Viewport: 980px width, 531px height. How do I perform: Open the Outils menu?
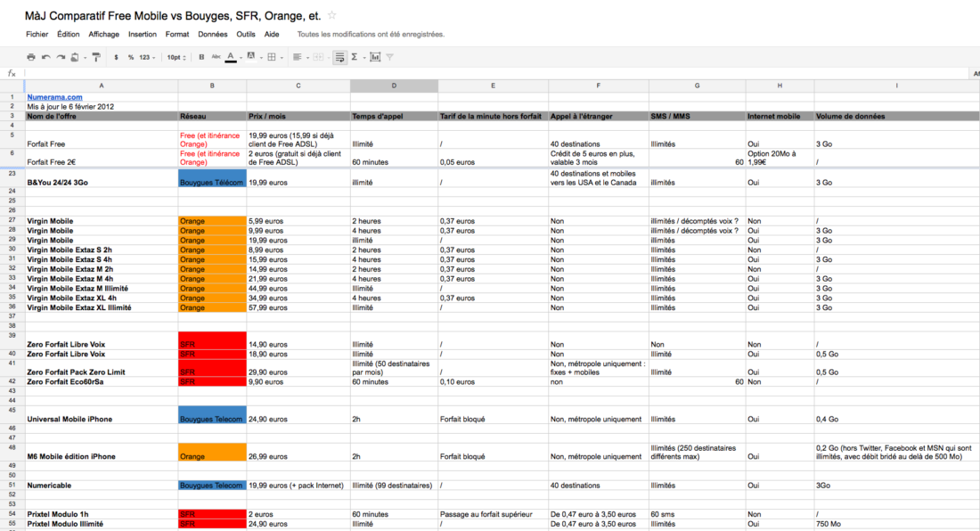(x=246, y=35)
